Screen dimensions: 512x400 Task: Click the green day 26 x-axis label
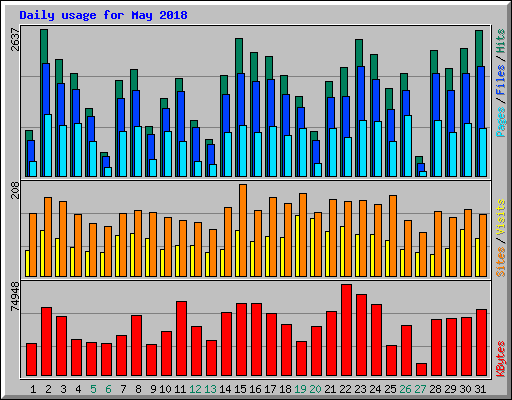click(x=405, y=389)
